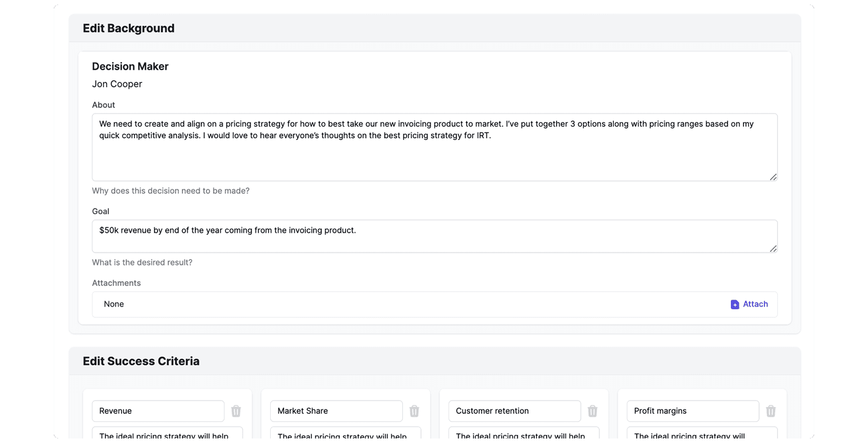Click the description box under Profit margins
The height and width of the screenshot is (443, 868).
702,433
